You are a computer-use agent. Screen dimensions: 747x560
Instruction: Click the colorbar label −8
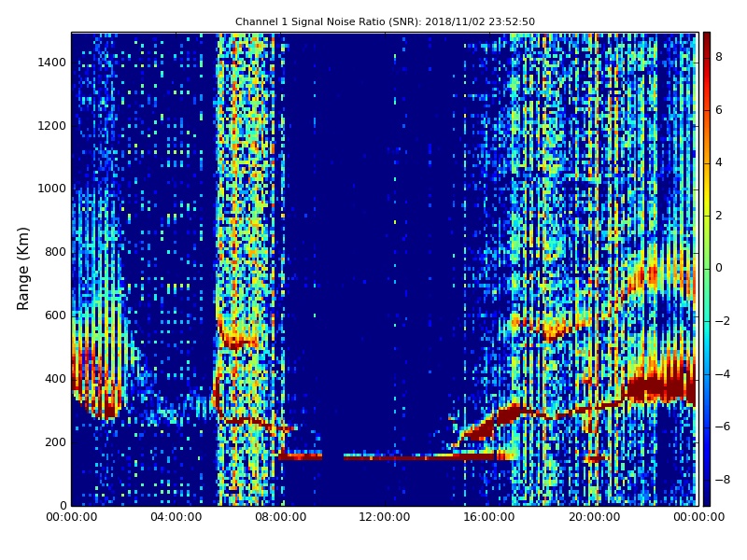pos(723,480)
